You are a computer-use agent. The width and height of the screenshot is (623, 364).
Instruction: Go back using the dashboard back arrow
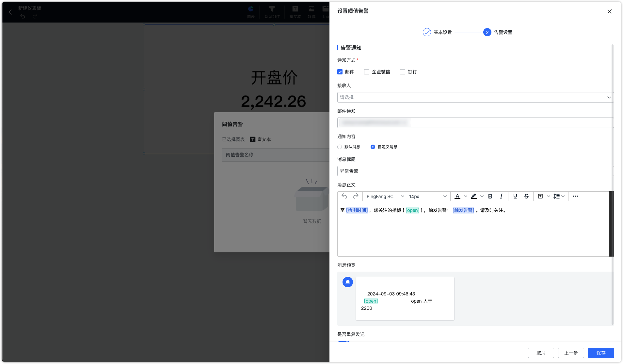coord(10,12)
